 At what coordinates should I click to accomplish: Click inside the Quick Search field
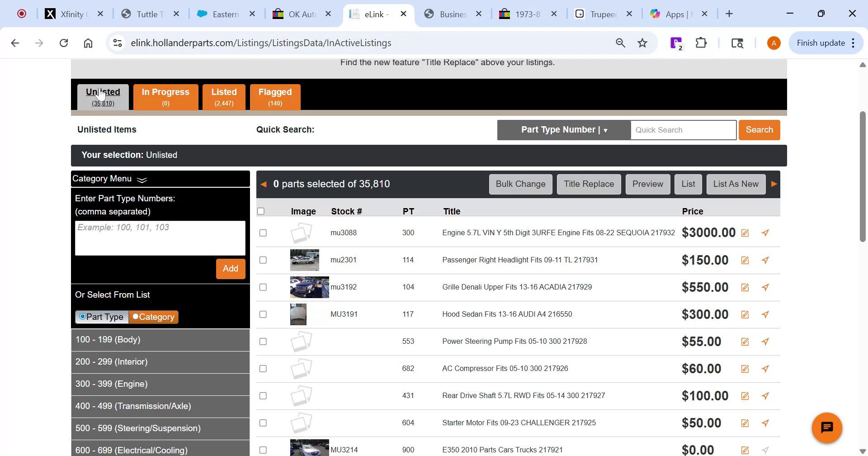tap(683, 130)
